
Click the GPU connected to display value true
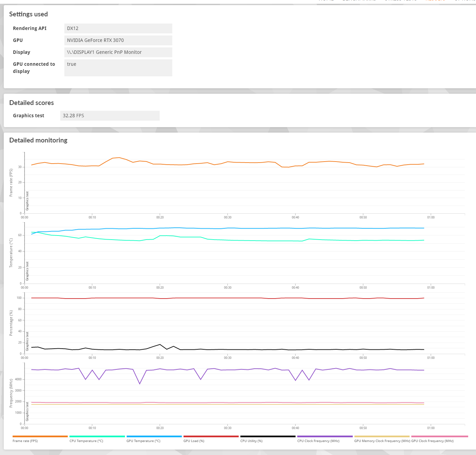(118, 67)
